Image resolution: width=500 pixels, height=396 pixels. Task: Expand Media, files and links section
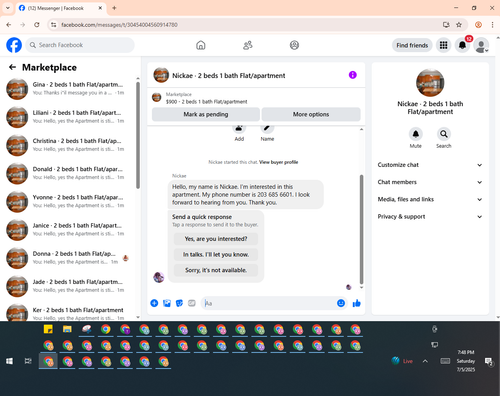coord(430,199)
